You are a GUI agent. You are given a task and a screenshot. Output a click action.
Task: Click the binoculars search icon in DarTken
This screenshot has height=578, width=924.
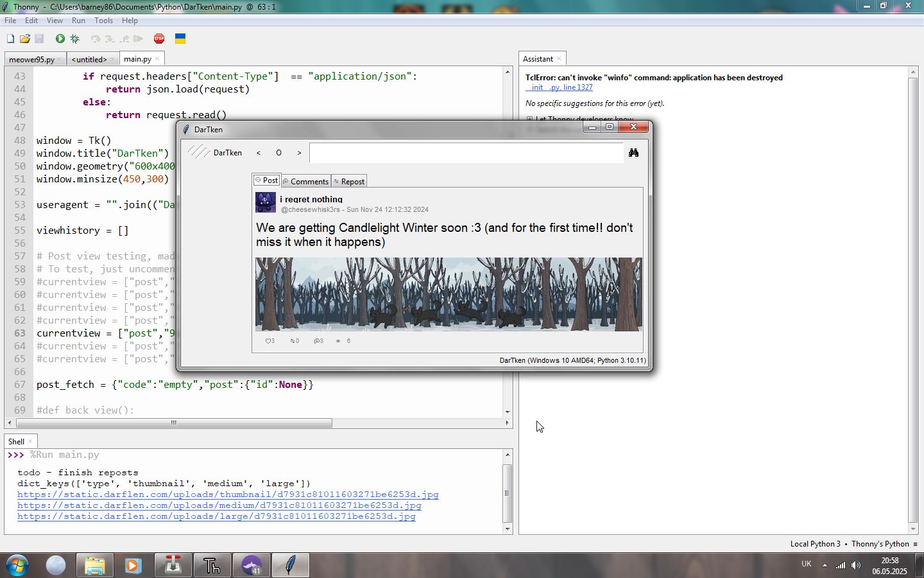634,153
